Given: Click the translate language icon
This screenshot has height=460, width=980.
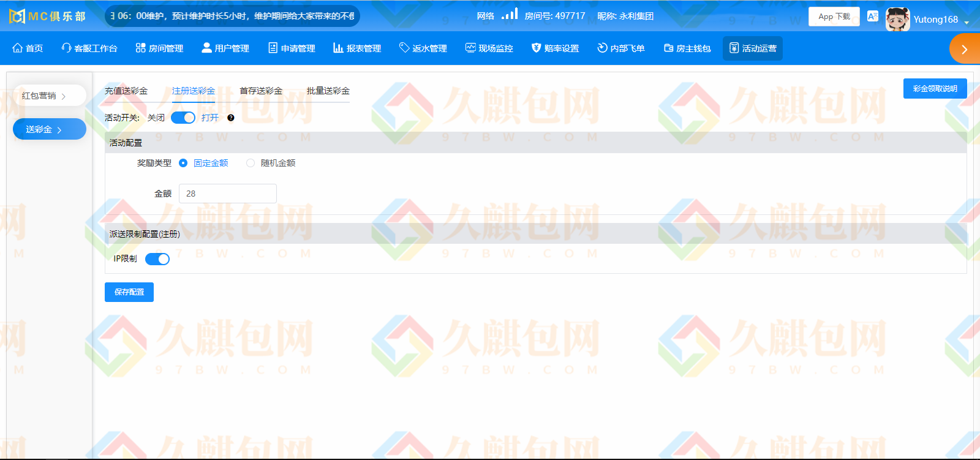Looking at the screenshot, I should click(x=873, y=17).
